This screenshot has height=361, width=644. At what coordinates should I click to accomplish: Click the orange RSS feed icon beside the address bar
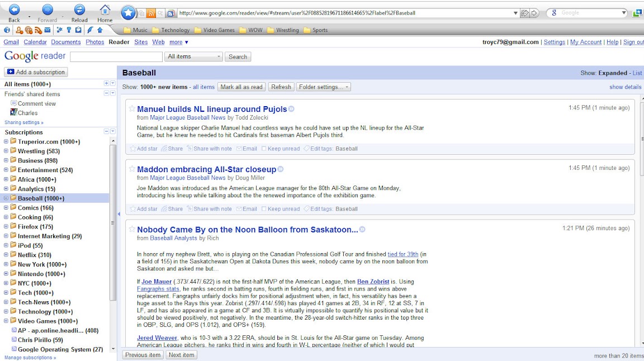(151, 13)
